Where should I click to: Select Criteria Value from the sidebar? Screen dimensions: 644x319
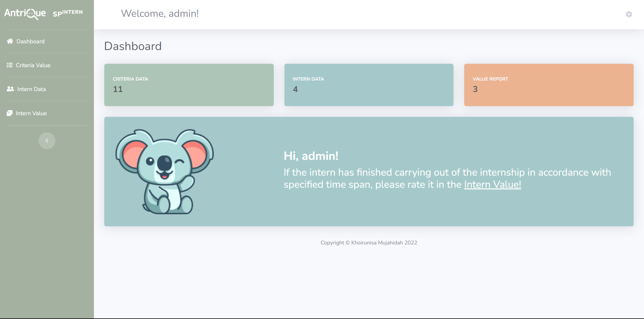[33, 65]
